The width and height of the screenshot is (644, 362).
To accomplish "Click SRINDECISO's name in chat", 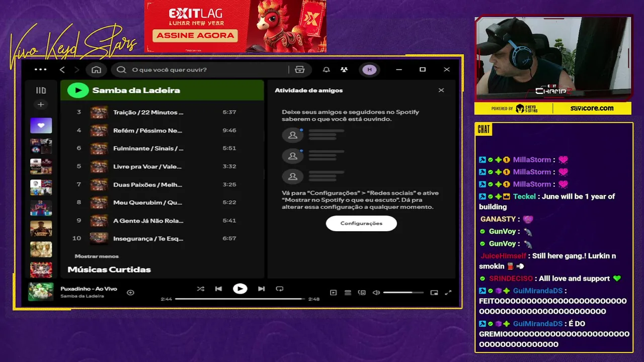I will [511, 279].
